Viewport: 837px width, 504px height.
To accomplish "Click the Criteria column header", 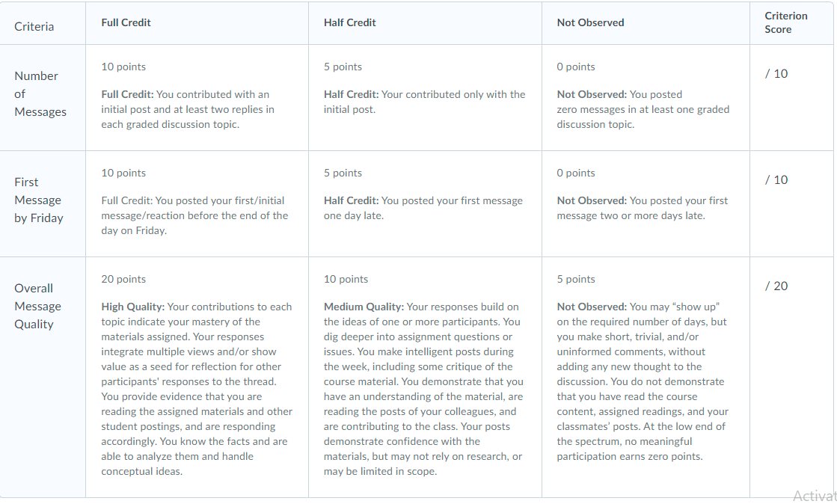I will click(x=34, y=27).
